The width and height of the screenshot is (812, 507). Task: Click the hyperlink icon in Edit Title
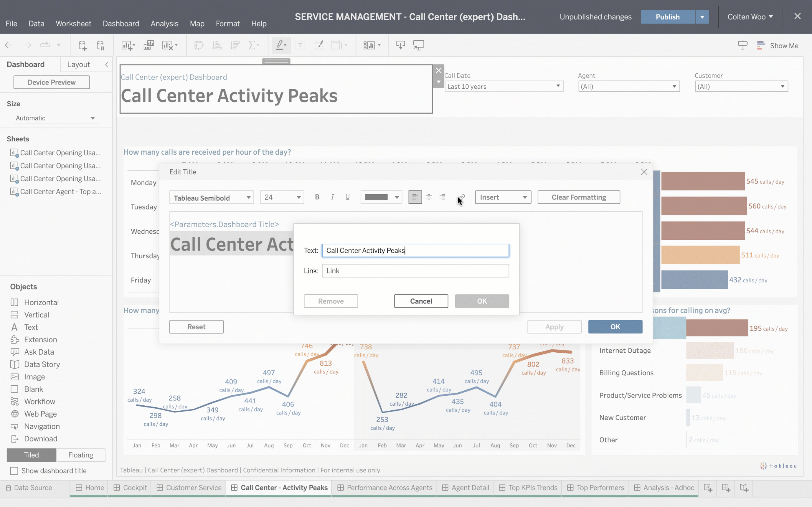pyautogui.click(x=462, y=197)
